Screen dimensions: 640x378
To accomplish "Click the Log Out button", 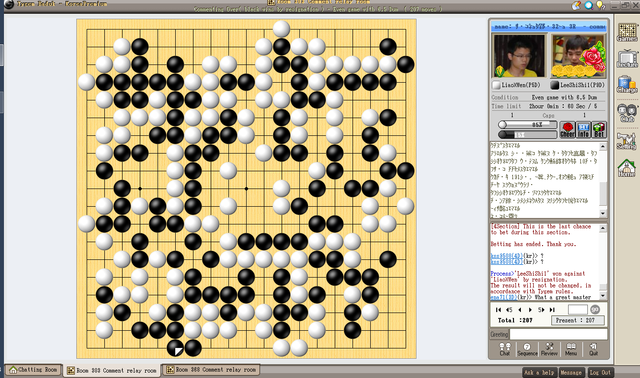I will pos(600,372).
